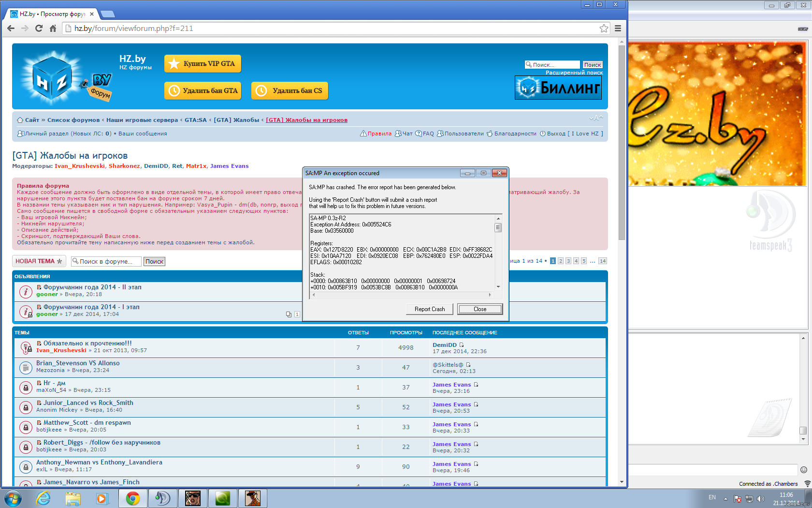Open Правила with warning icon
Screen dimensions: 812x508
coord(376,134)
